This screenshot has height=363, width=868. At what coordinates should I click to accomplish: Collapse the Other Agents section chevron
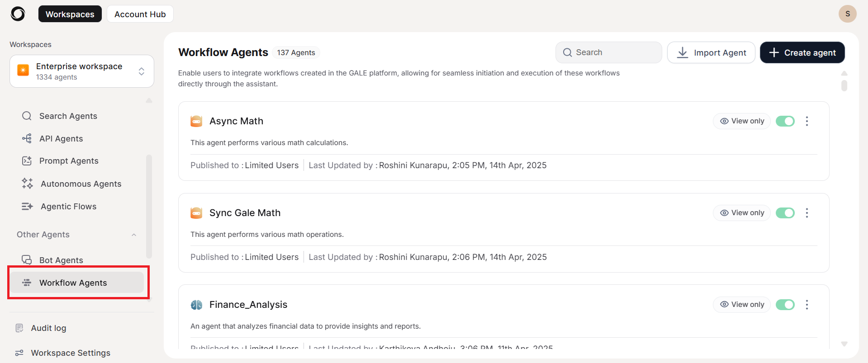[x=134, y=235]
